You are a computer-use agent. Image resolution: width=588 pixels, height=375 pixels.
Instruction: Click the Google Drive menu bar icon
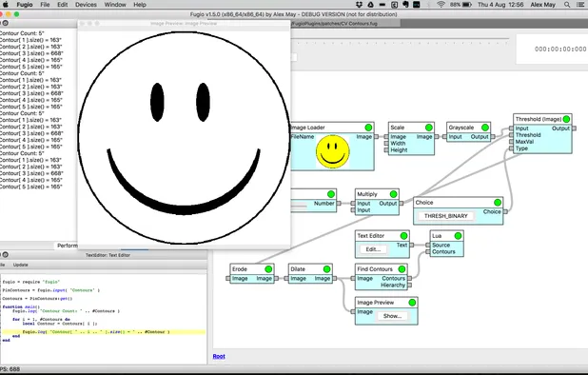click(370, 5)
